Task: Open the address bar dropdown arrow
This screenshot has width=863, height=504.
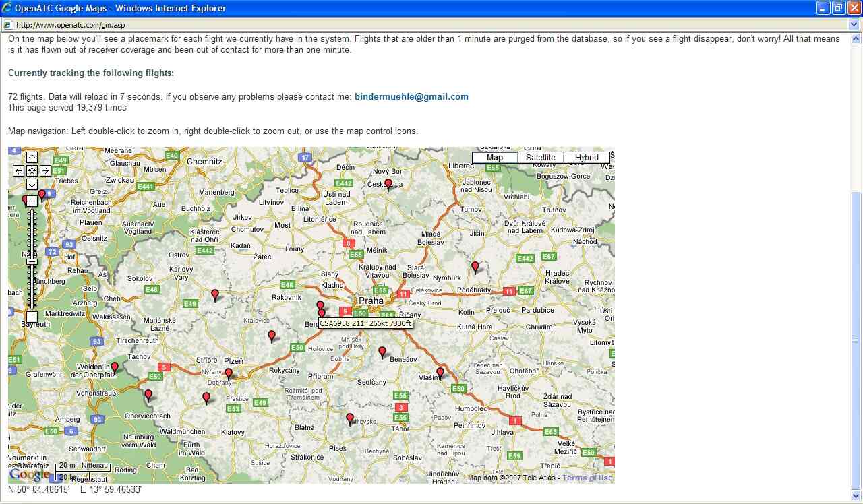Action: click(855, 25)
